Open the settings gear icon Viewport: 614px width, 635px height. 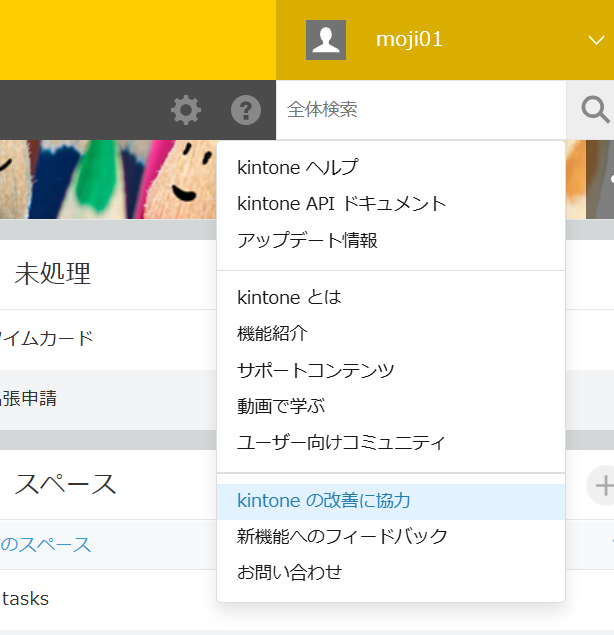[186, 110]
